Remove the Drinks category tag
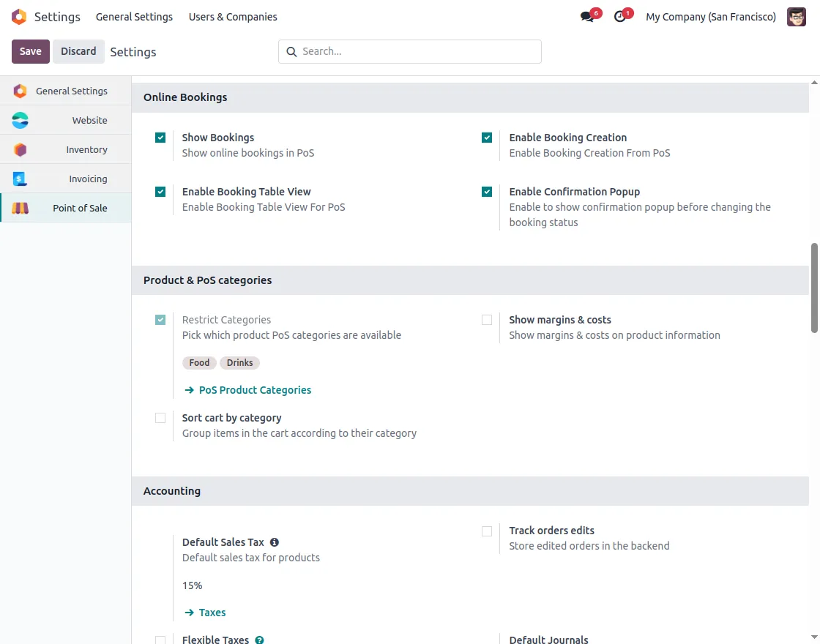This screenshot has height=644, width=820. point(239,362)
